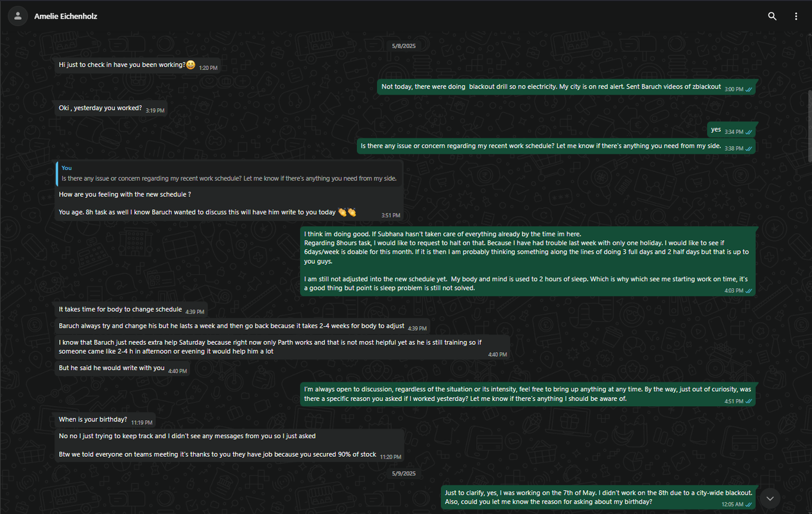Viewport: 812px width, 514px height.
Task: Open the three-dot chat menu
Action: [x=796, y=16]
